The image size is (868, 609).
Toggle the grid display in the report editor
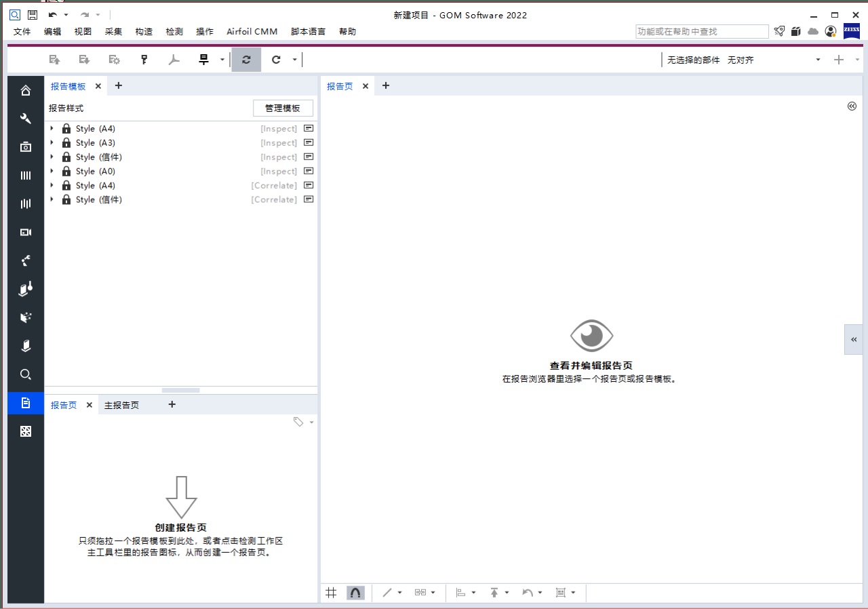click(331, 592)
